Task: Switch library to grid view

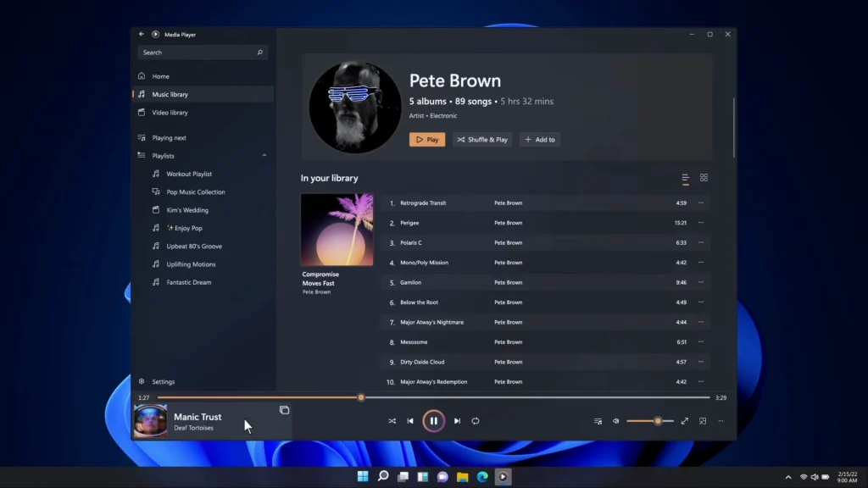Action: click(x=704, y=179)
